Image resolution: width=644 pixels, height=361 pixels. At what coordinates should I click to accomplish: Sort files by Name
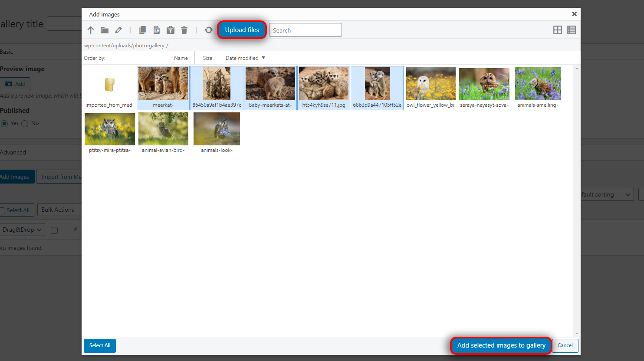coord(181,58)
